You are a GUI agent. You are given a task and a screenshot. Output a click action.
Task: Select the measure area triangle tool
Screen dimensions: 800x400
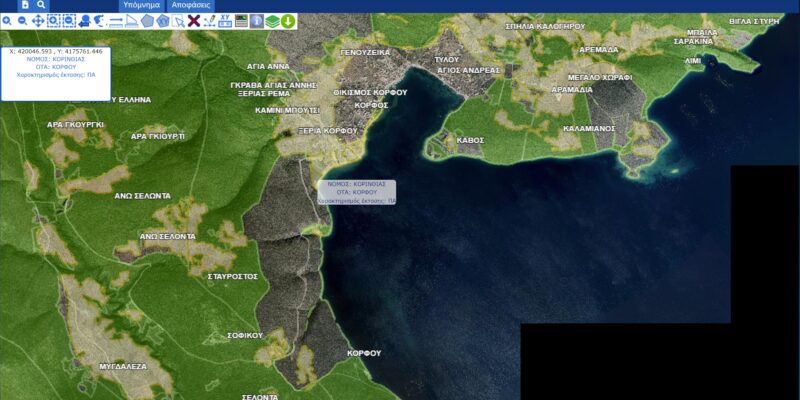[131, 20]
